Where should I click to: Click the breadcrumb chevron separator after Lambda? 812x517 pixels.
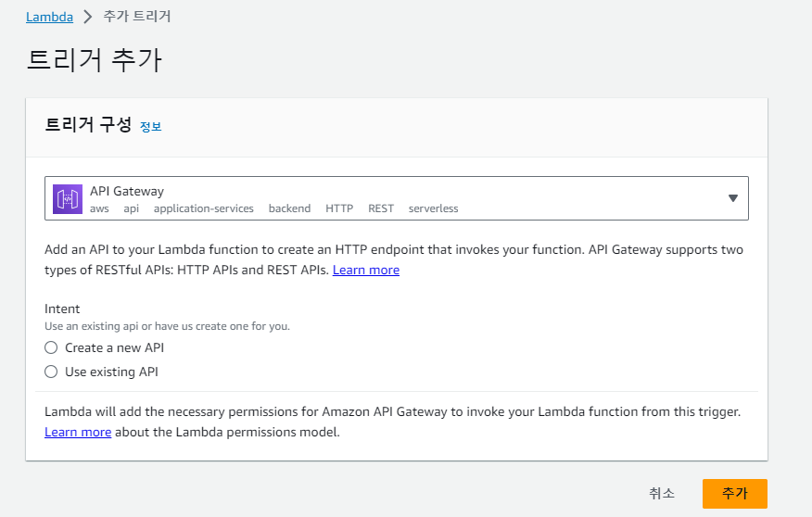88,17
